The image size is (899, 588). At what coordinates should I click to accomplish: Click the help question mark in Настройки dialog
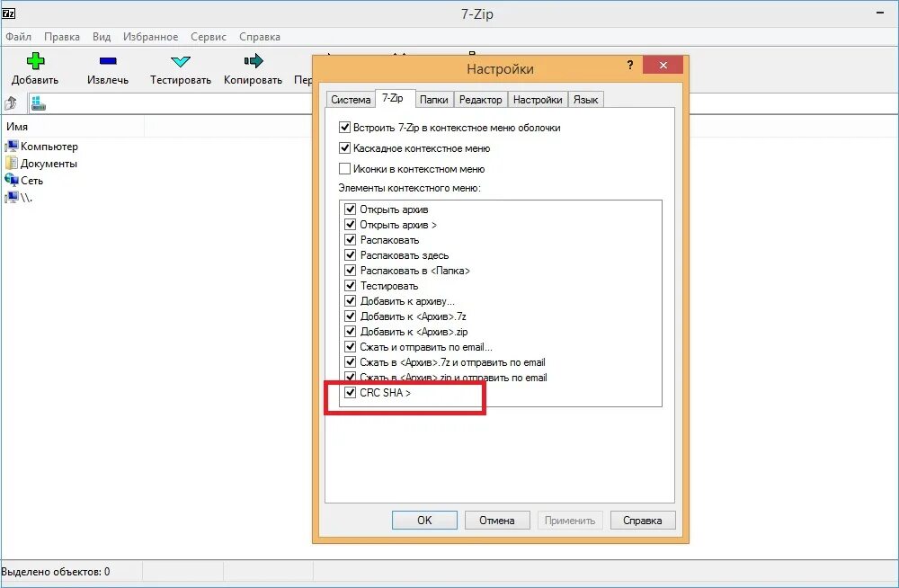pos(629,65)
